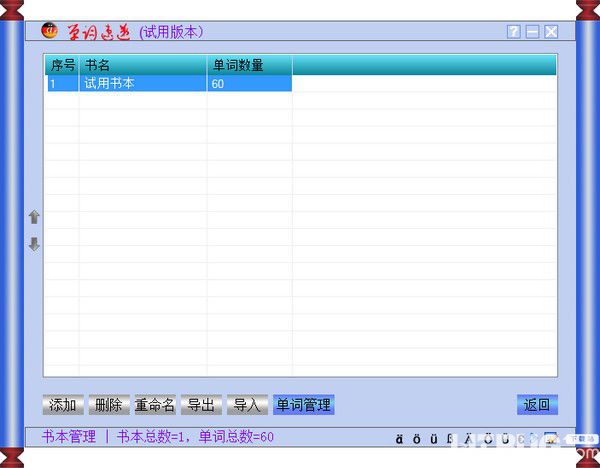Click the sequence number 1 cell
The height and width of the screenshot is (468, 600).
point(63,83)
